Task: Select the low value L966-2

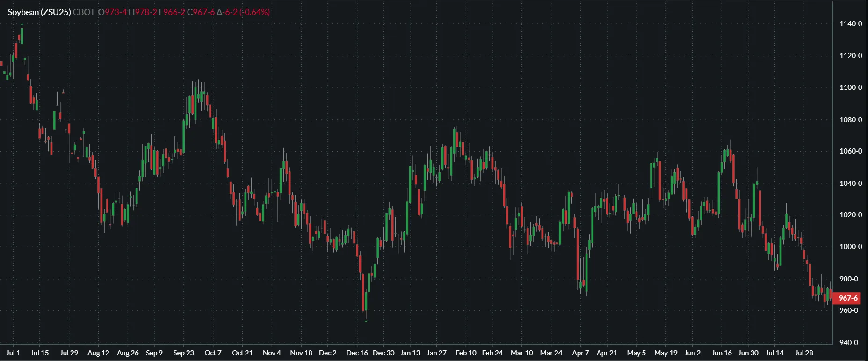Action: point(172,12)
